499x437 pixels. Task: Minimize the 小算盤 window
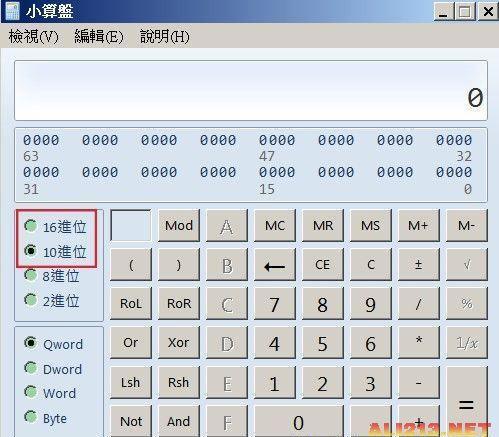(443, 12)
